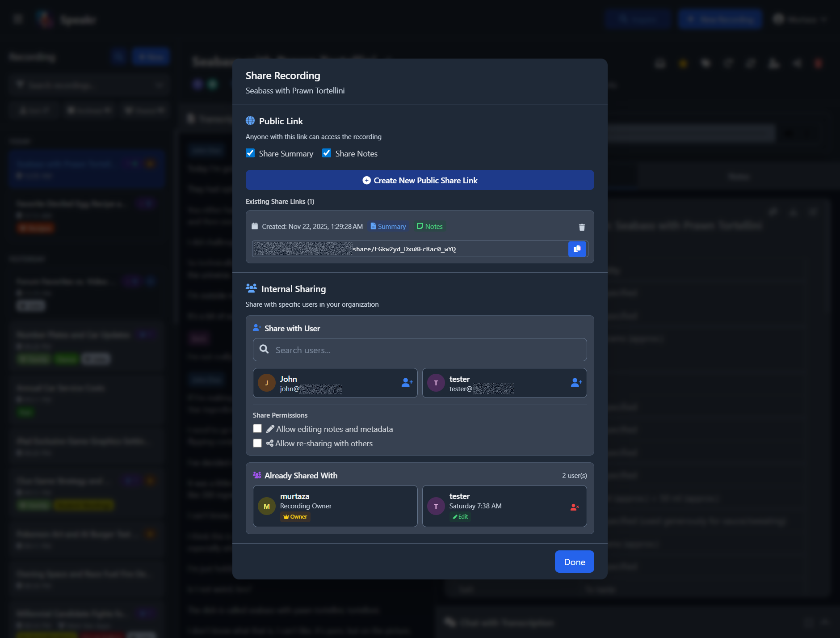
Task: Click the Notes badge on the share link
Action: (x=429, y=226)
